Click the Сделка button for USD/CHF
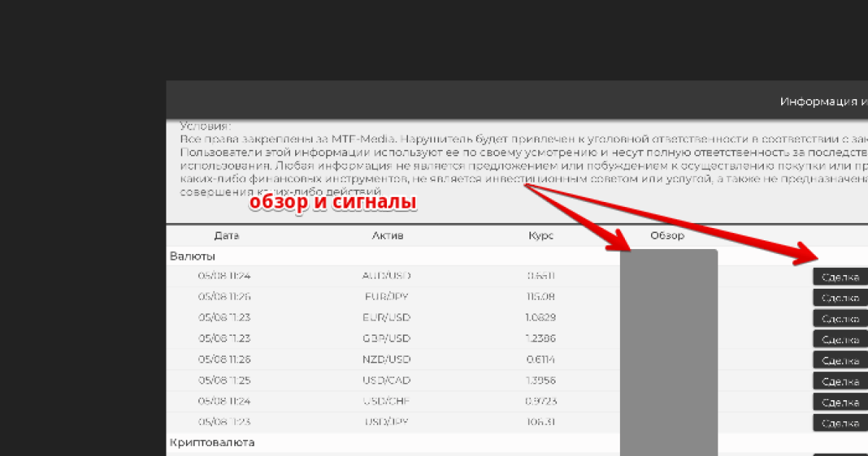The width and height of the screenshot is (868, 456). pyautogui.click(x=841, y=402)
